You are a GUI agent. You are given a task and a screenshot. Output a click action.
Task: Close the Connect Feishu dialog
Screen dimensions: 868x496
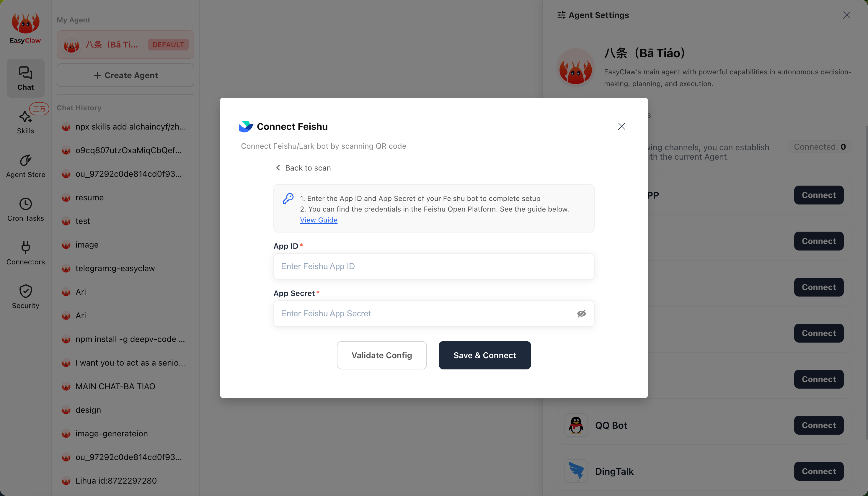[x=621, y=126]
